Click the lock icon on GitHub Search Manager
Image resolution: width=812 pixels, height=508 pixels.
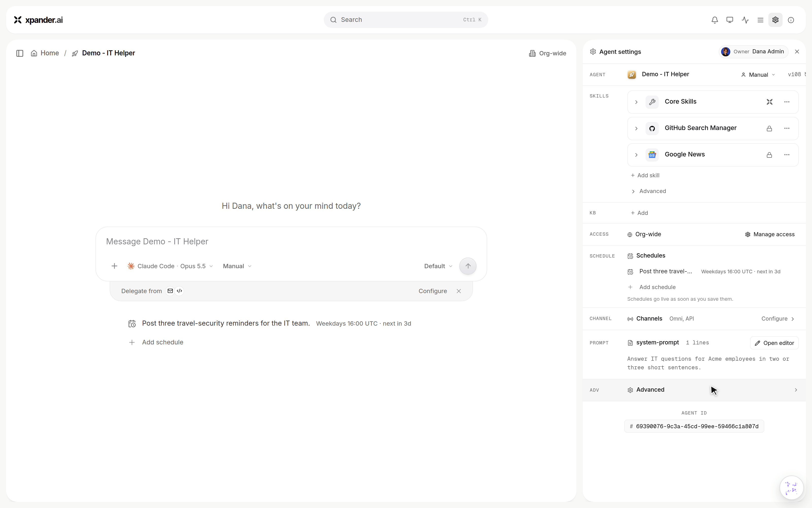(769, 128)
